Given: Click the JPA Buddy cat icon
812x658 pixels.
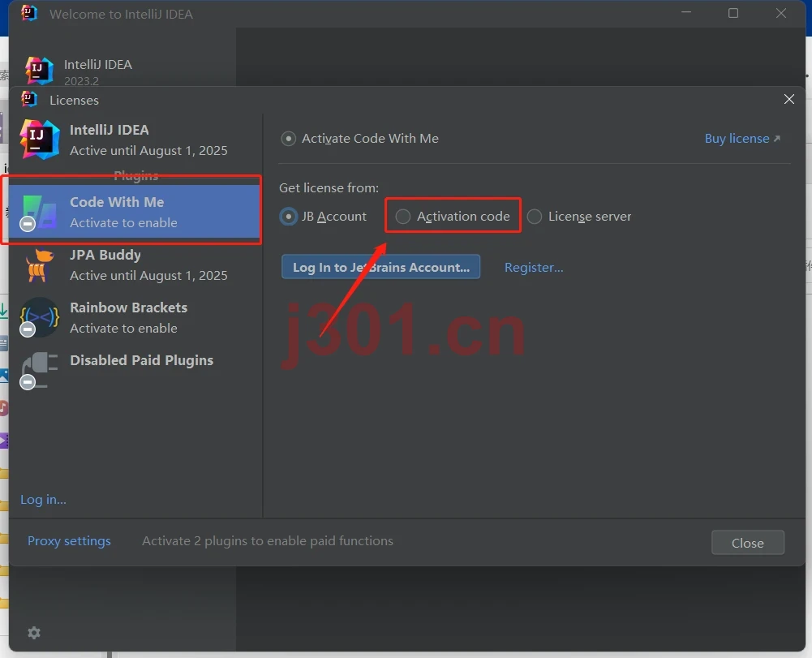Looking at the screenshot, I should point(40,264).
